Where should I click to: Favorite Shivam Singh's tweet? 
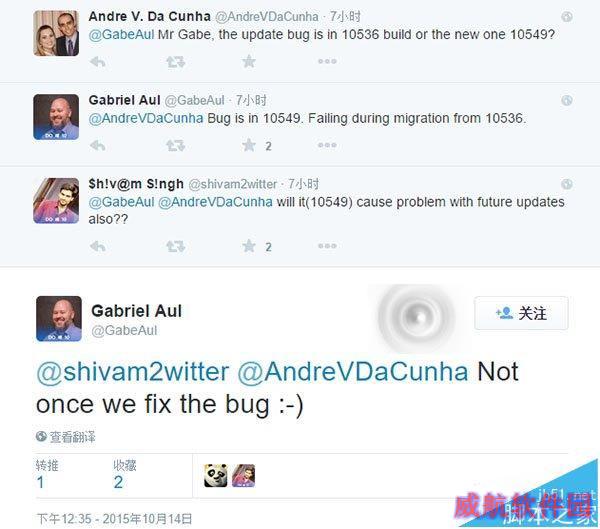(249, 246)
